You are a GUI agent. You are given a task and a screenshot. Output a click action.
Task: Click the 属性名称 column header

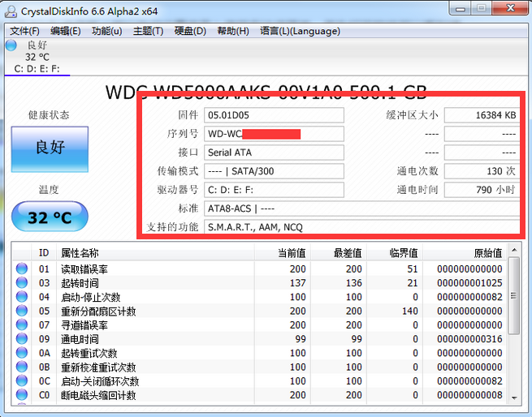pos(155,253)
